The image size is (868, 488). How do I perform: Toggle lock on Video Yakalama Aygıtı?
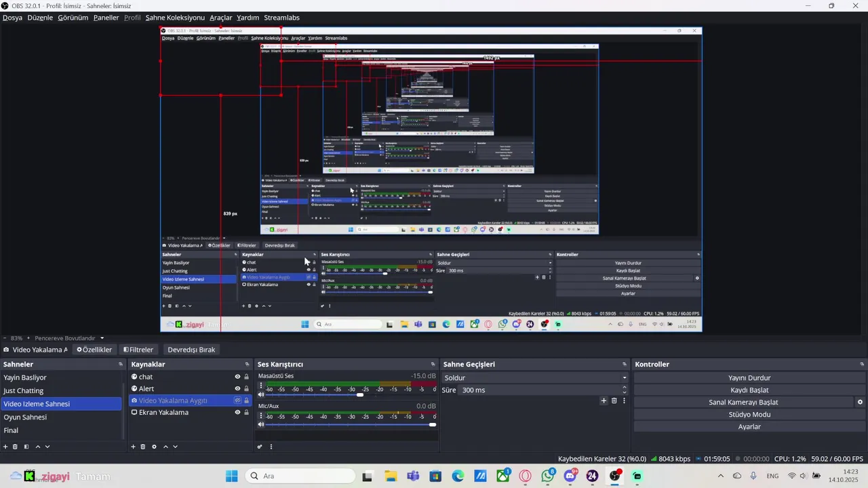tap(246, 401)
